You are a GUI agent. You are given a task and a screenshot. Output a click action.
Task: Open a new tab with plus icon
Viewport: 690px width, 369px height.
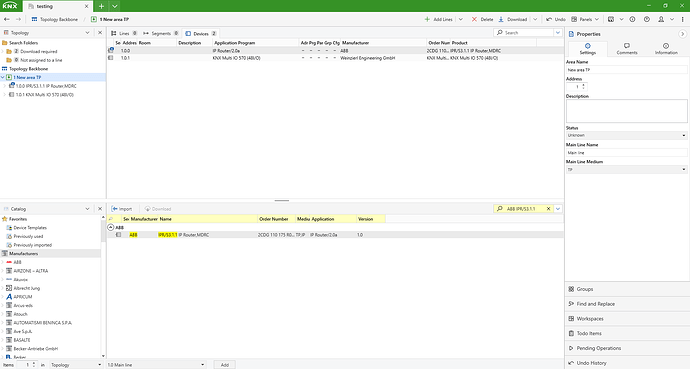coord(101,6)
